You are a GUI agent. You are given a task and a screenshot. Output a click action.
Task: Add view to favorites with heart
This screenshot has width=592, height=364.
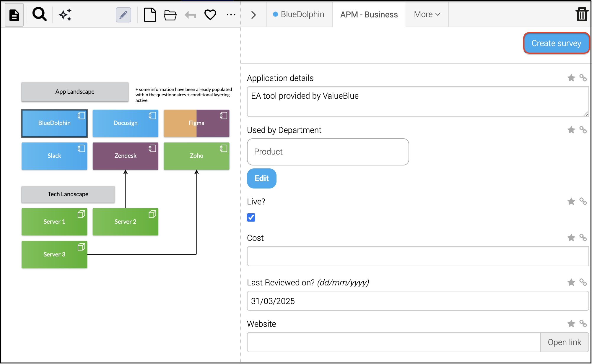coord(210,15)
